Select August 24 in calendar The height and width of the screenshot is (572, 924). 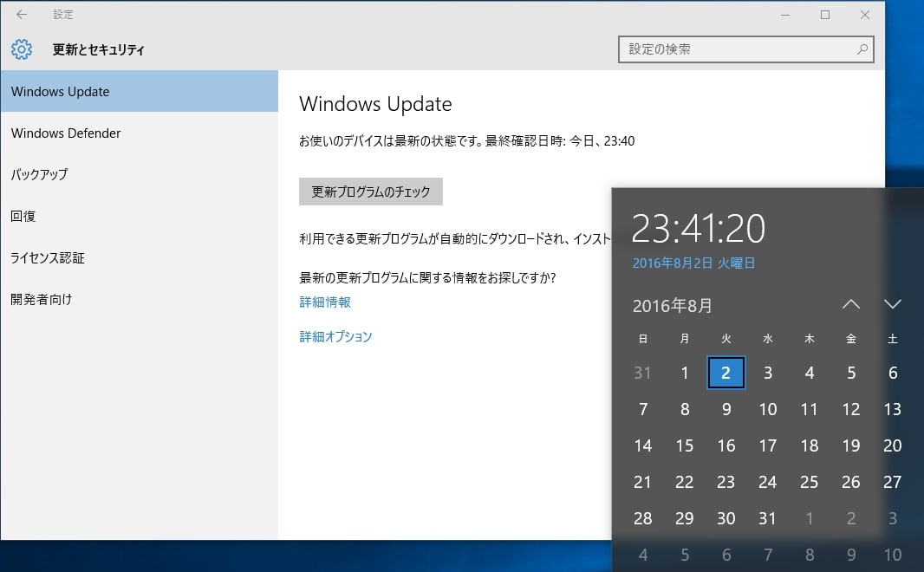point(768,483)
